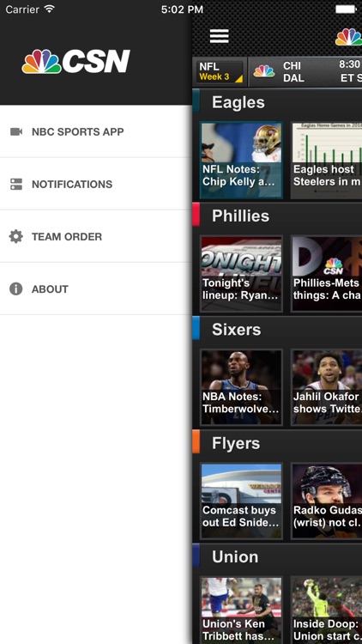This screenshot has height=644, width=362.
Task: Tap the notifications list icon
Action: [16, 184]
